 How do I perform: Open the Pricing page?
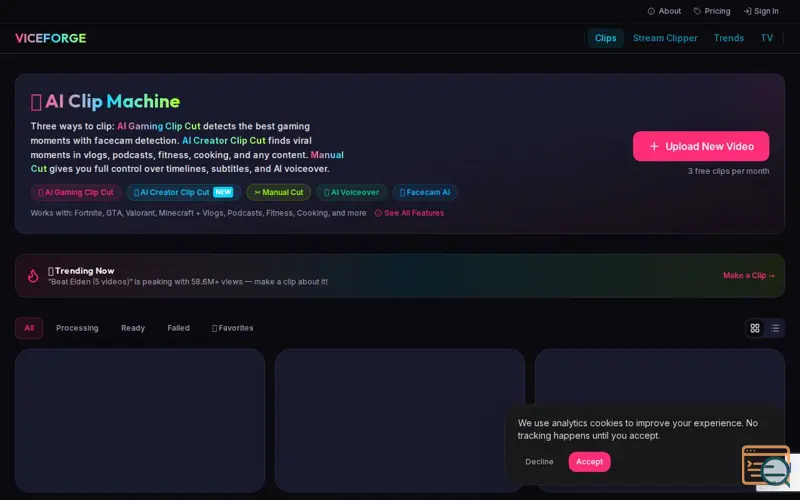(712, 11)
